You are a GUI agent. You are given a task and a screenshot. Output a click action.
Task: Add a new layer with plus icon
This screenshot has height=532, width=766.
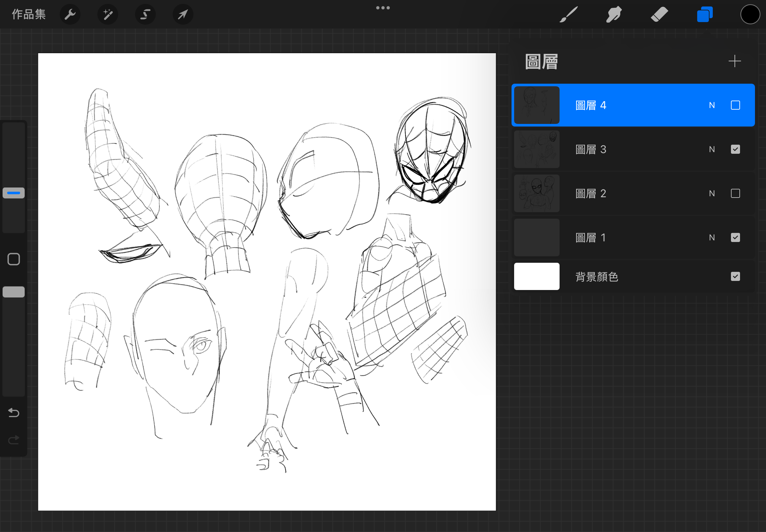tap(735, 61)
